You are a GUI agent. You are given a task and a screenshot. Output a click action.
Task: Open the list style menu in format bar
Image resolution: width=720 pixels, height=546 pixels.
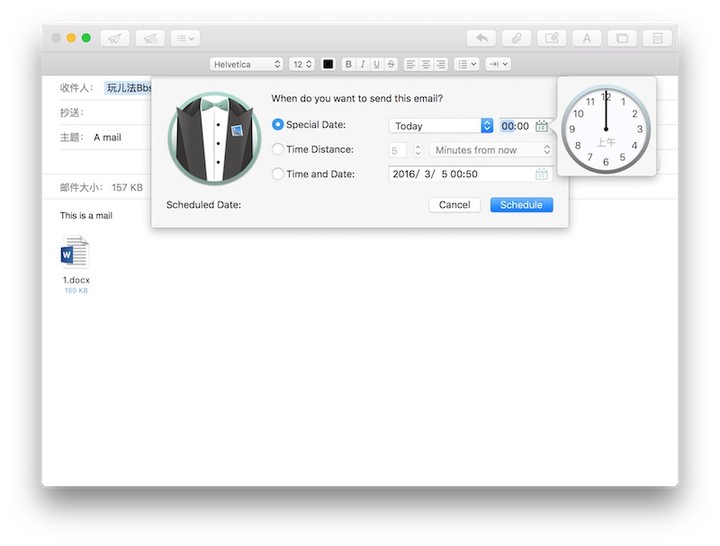[x=466, y=64]
